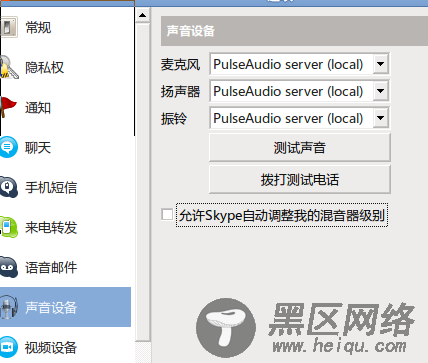The width and height of the screenshot is (428, 363).
Task: Select 手机短信 in the sidebar
Action: pos(65,187)
